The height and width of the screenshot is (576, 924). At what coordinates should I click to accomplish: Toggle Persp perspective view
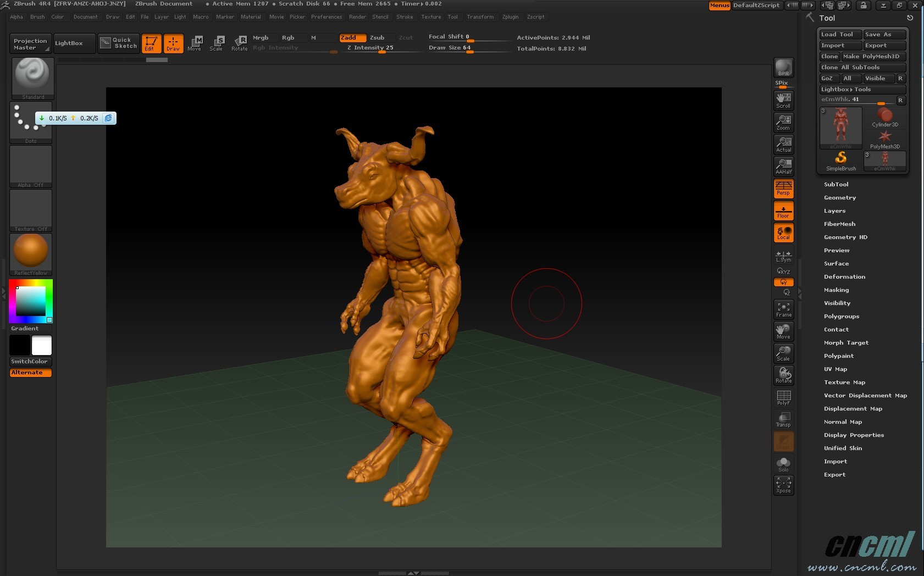[783, 188]
